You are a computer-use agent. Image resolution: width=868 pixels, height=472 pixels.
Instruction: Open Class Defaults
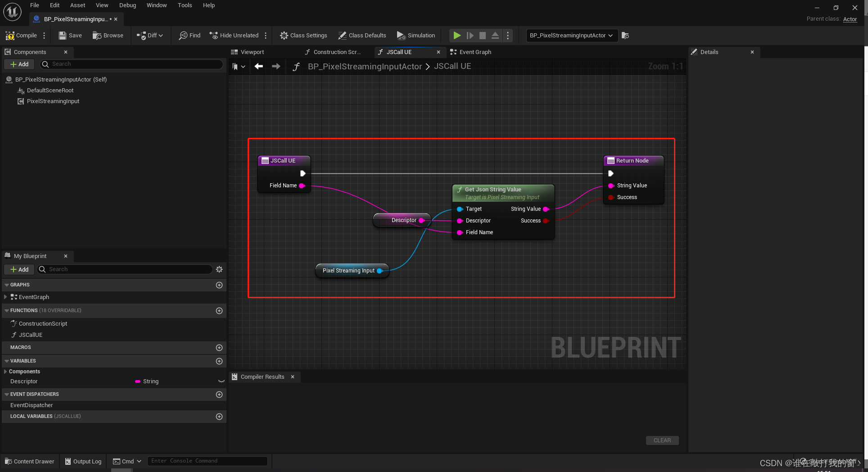pyautogui.click(x=362, y=36)
